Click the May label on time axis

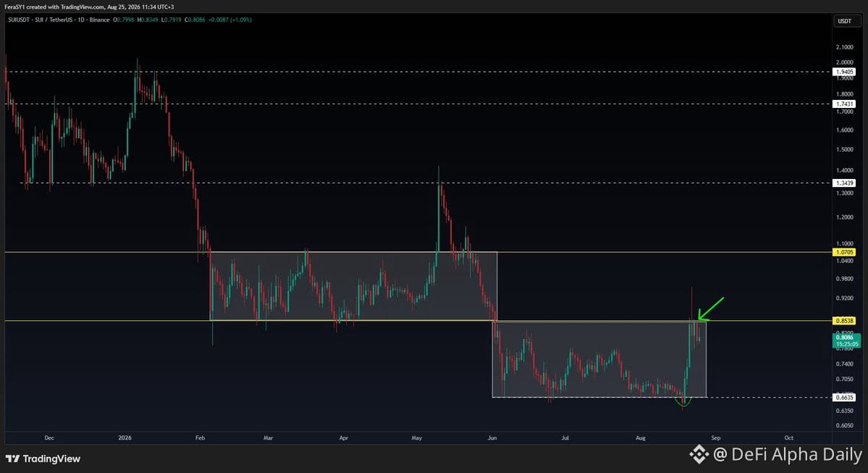tap(417, 438)
